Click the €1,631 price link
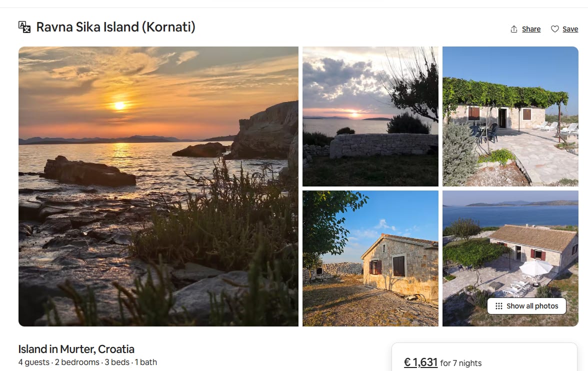 420,362
